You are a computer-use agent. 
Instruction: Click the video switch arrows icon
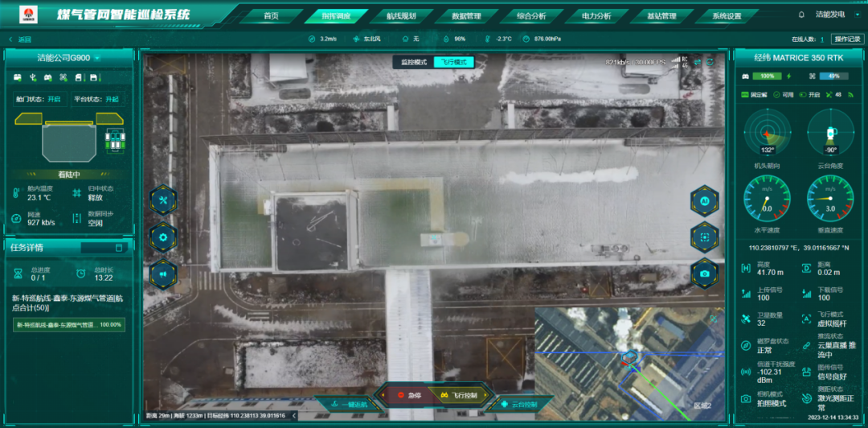click(x=697, y=62)
